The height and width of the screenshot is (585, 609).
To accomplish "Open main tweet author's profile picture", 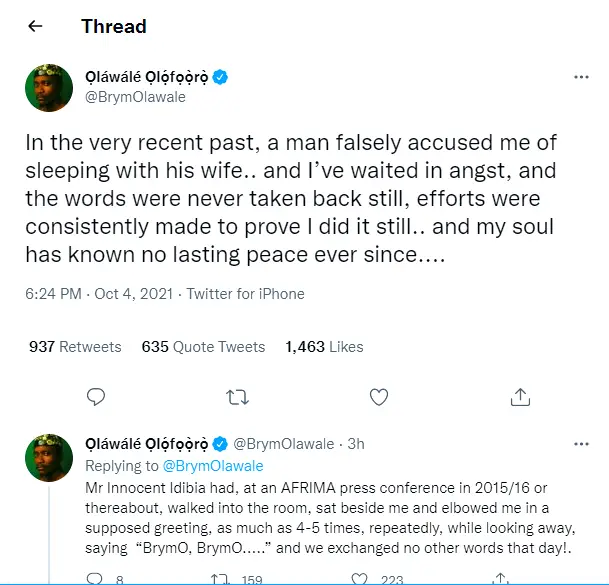I will pyautogui.click(x=48, y=88).
